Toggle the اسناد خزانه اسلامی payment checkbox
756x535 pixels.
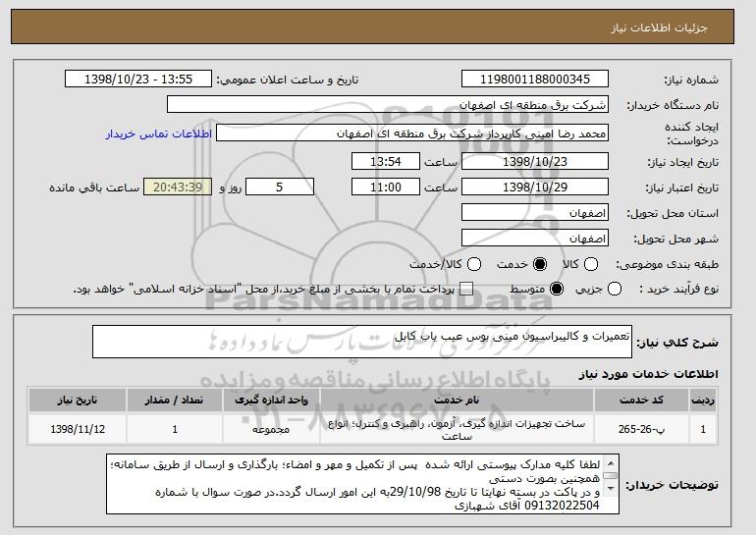(466, 290)
